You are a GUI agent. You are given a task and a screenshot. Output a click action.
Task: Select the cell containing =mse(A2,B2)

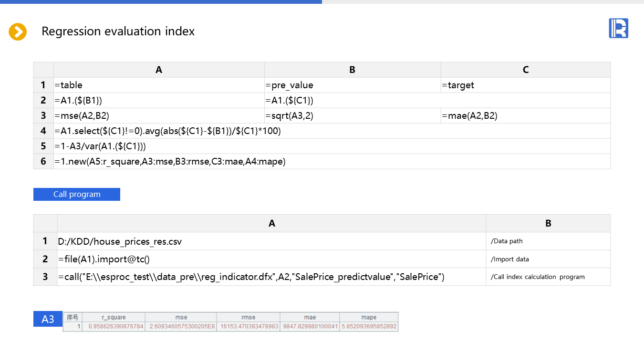pos(159,115)
